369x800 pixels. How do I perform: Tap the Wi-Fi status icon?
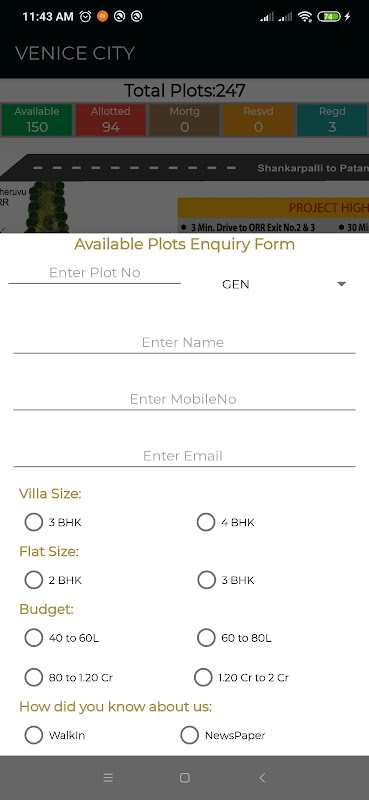pyautogui.click(x=305, y=16)
